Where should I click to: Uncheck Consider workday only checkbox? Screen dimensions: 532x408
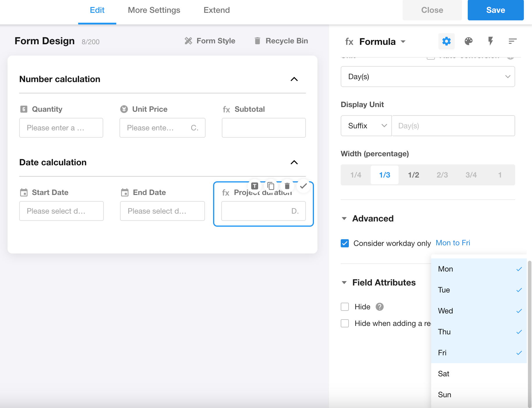(x=345, y=243)
